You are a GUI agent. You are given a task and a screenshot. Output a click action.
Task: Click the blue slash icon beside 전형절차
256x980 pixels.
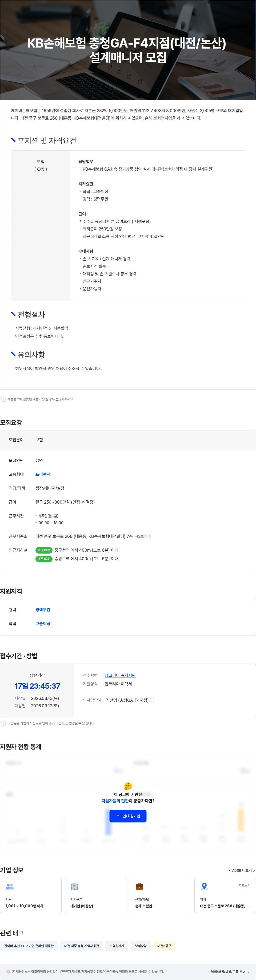point(13,314)
